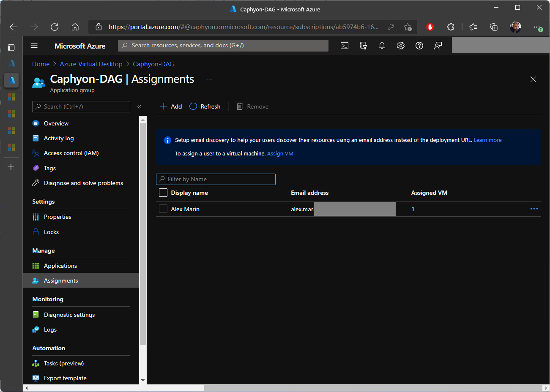Go to Azure Virtual Desktop breadcrumb

(x=91, y=64)
